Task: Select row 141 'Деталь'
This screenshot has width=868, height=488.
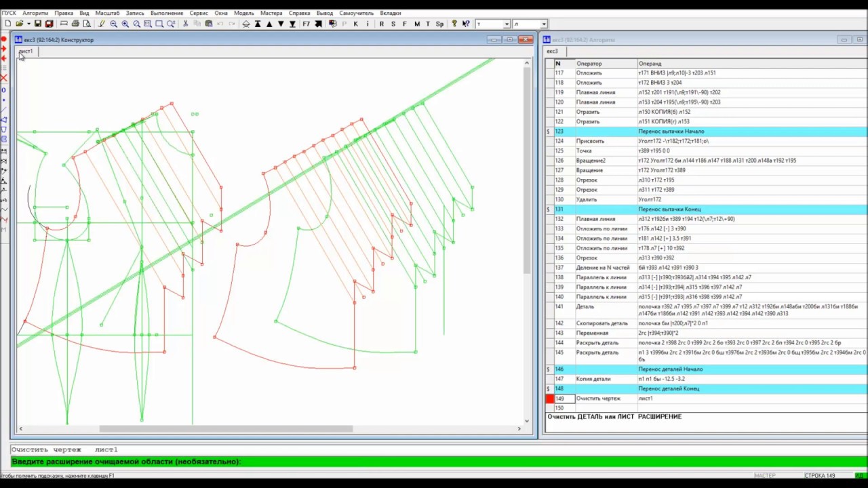Action: pyautogui.click(x=706, y=310)
